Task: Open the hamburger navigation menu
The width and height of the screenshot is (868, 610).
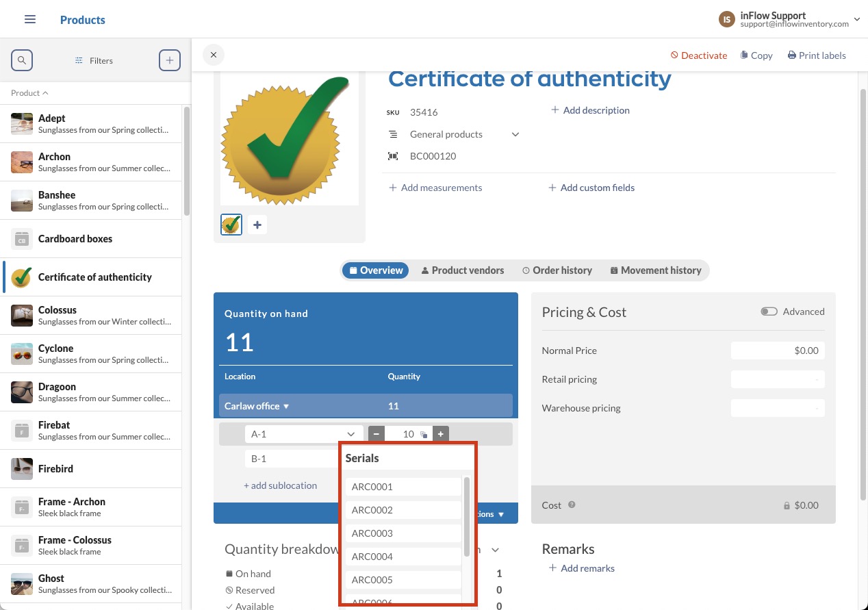Action: click(x=29, y=19)
